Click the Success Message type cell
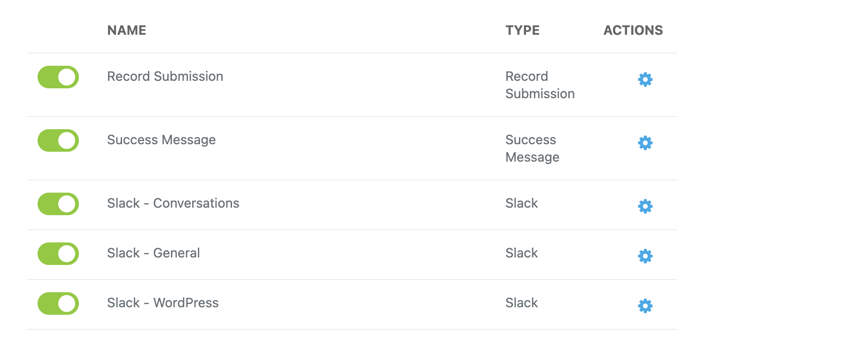The width and height of the screenshot is (868, 358). (532, 148)
